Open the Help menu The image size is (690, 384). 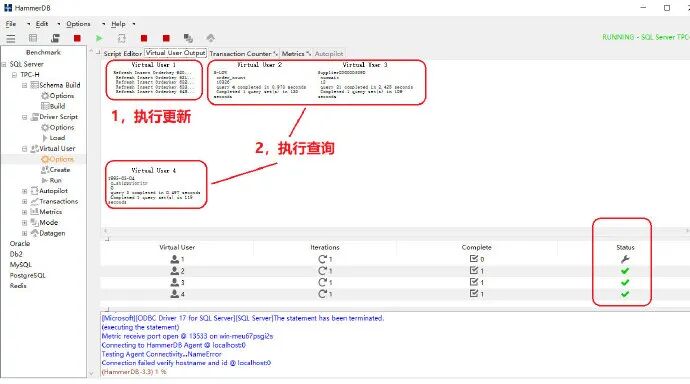pos(118,24)
